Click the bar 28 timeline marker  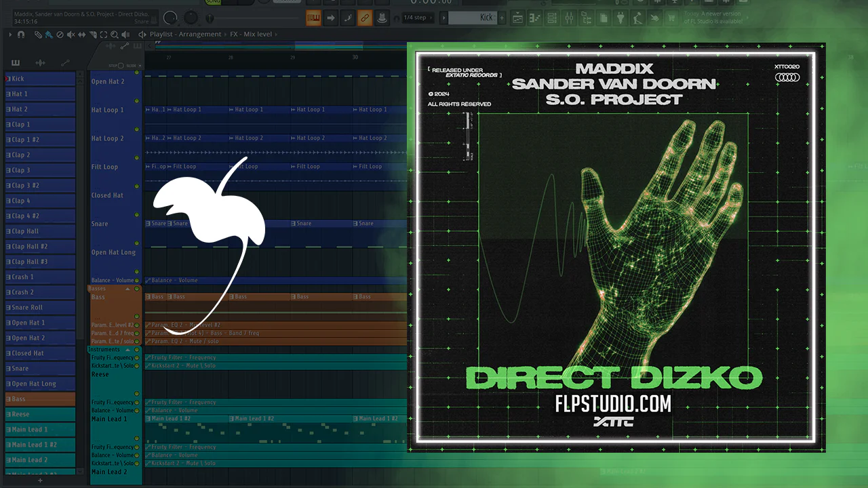click(231, 58)
